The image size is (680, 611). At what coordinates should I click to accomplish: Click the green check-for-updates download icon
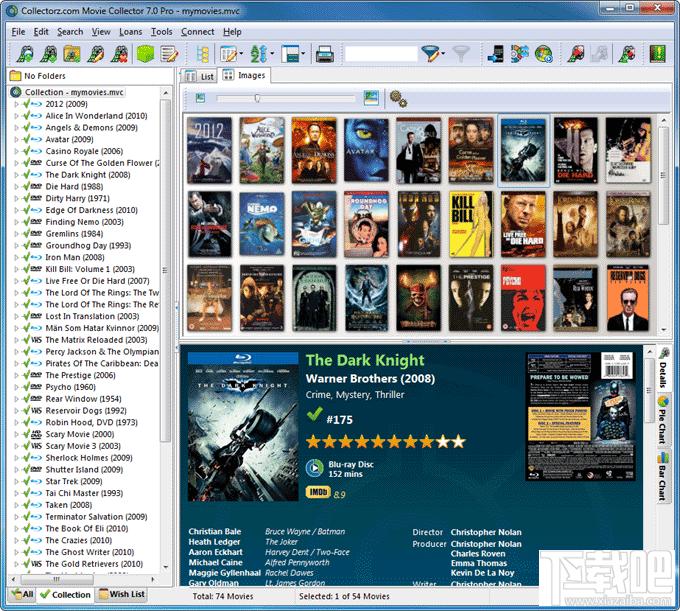(x=657, y=54)
